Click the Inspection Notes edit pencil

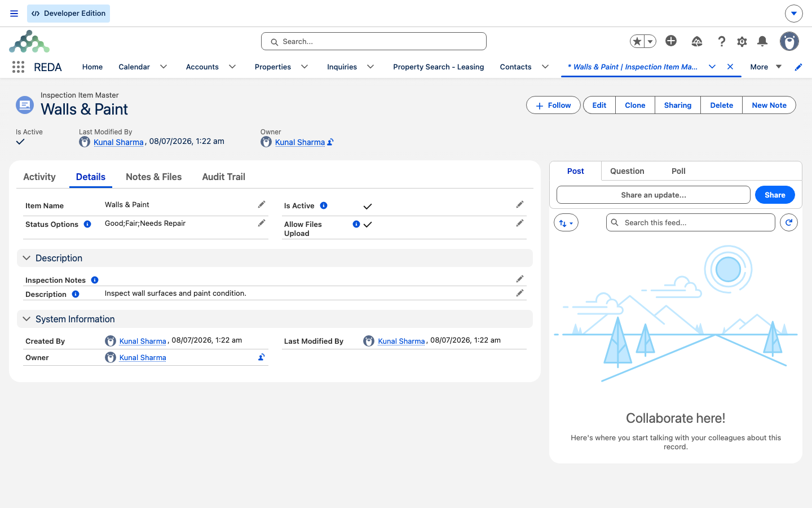(520, 279)
